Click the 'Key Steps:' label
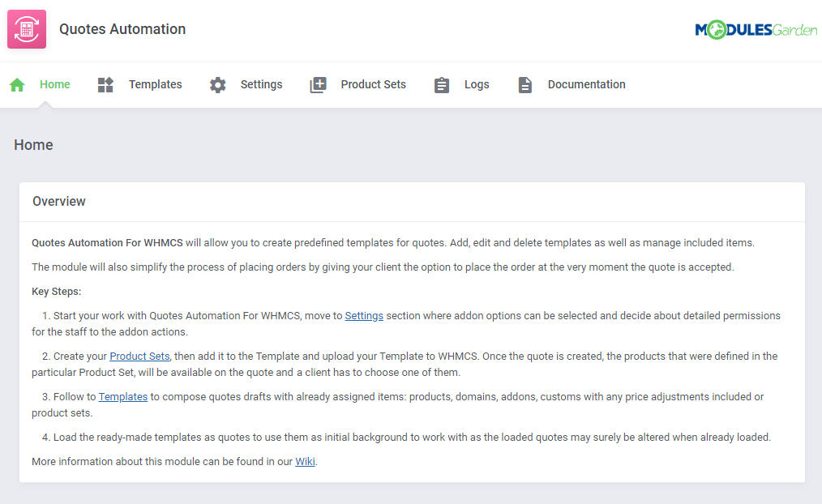The height and width of the screenshot is (504, 822). [x=57, y=292]
